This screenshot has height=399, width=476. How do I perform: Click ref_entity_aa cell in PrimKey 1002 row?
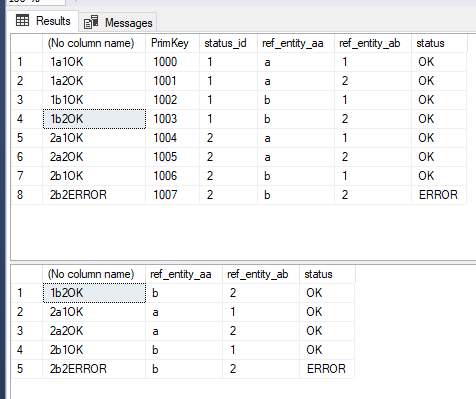[296, 100]
